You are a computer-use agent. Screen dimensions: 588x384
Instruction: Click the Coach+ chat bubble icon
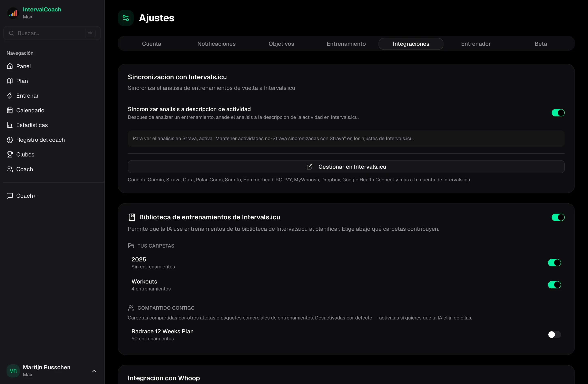10,196
